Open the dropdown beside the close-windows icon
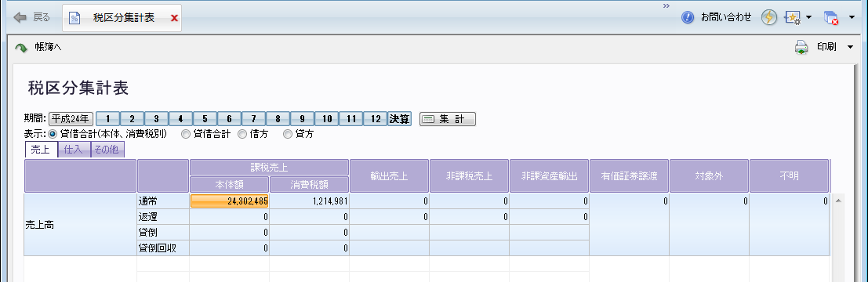The height and width of the screenshot is (282, 868). (x=852, y=18)
